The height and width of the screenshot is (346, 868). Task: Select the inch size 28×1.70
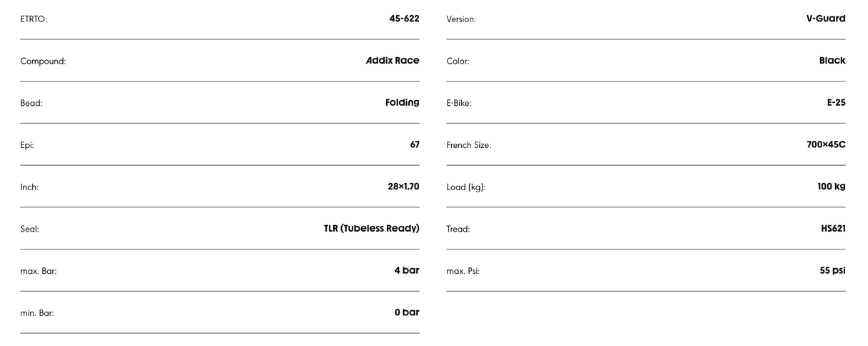click(403, 187)
